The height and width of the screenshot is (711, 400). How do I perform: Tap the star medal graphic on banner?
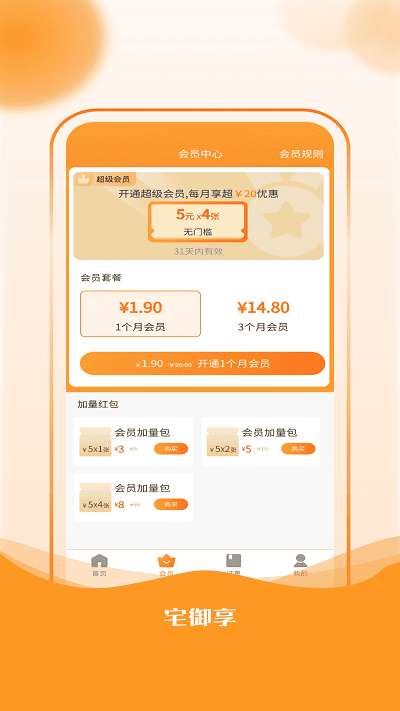click(283, 220)
